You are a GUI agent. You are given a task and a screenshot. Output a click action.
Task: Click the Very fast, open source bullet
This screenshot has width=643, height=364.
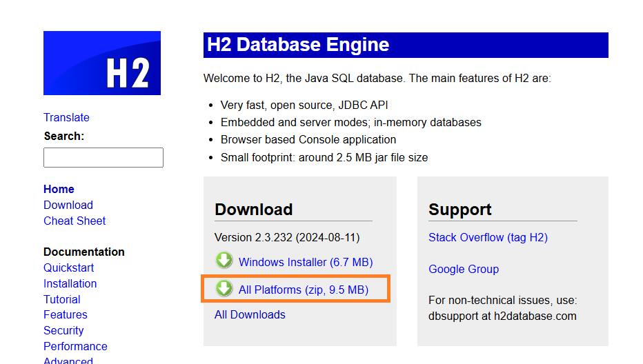(x=304, y=105)
